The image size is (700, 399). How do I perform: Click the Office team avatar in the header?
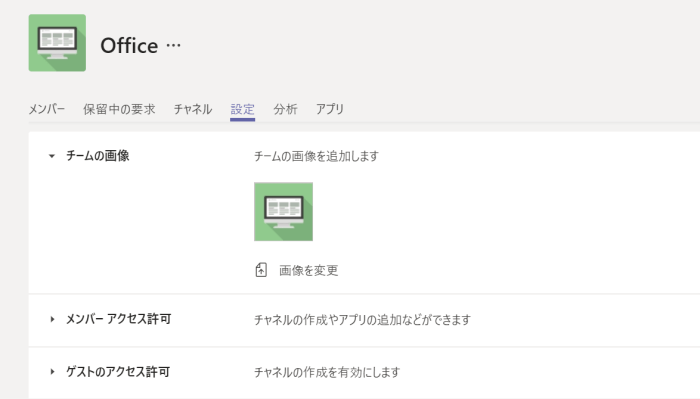[57, 43]
